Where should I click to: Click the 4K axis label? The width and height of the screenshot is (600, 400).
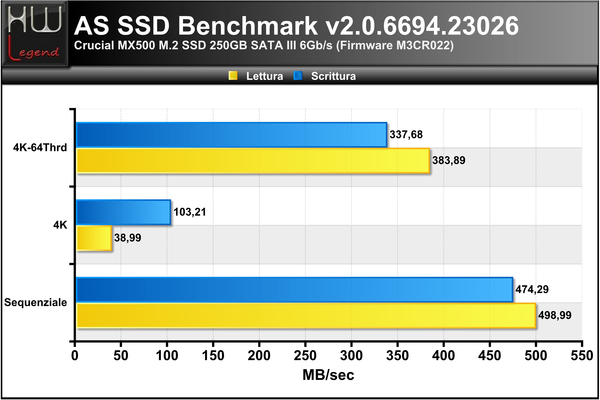(x=60, y=225)
